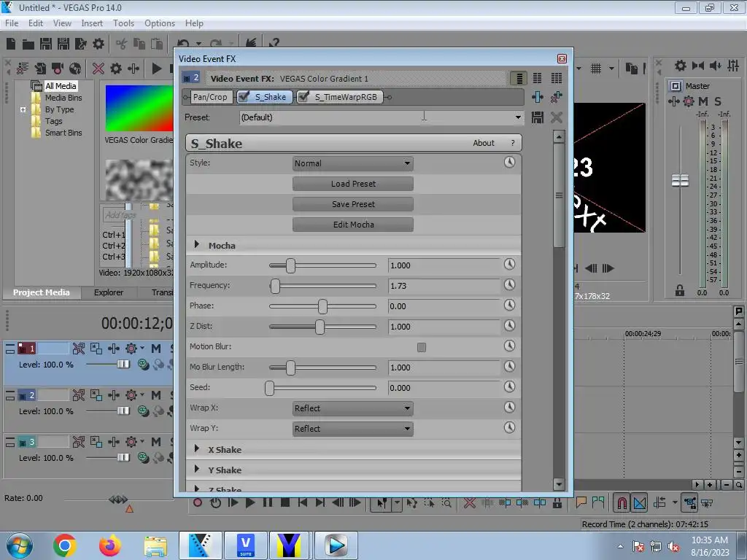Click the New project icon in main toolbar
This screenshot has width=747, height=560.
click(11, 44)
